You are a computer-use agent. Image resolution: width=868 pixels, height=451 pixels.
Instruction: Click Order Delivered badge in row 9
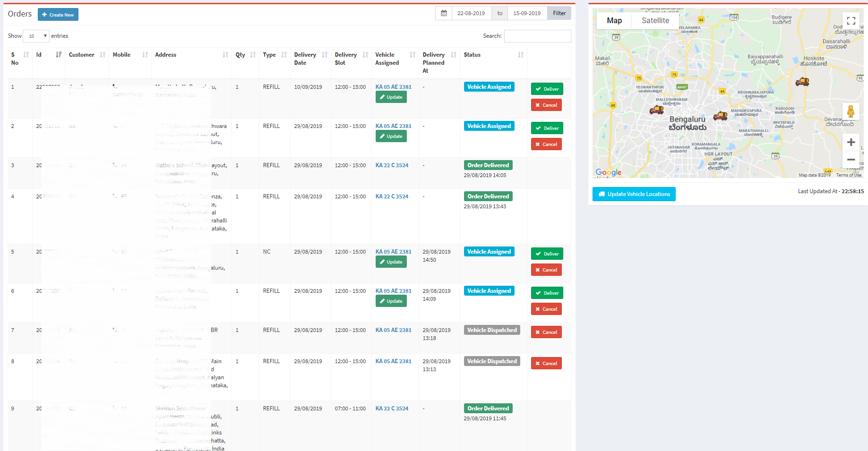(488, 408)
